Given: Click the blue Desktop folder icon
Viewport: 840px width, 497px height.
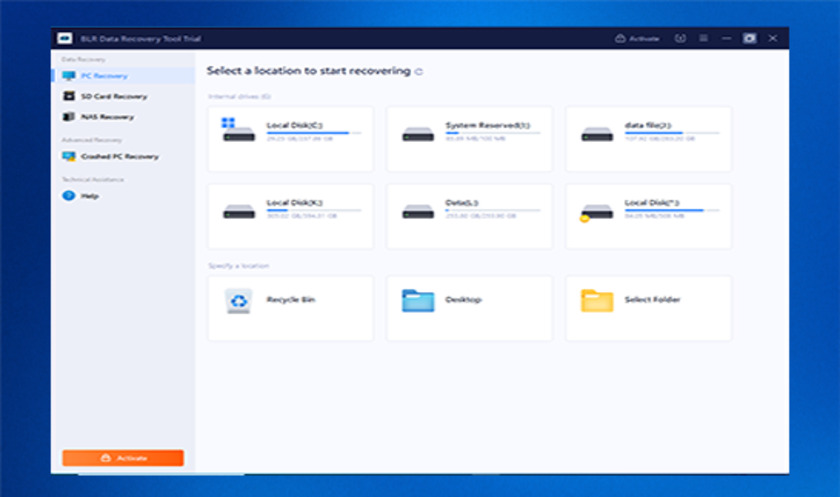Looking at the screenshot, I should (418, 300).
